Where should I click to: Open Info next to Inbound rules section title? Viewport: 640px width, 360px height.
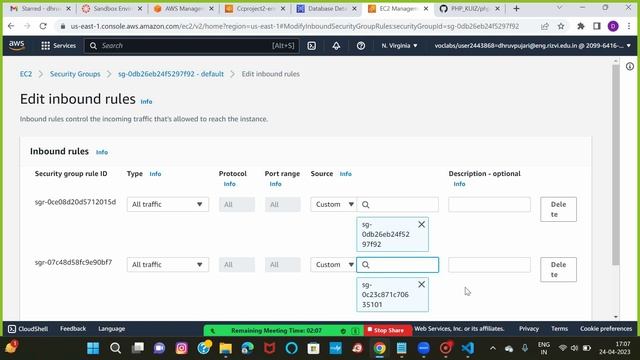point(102,152)
